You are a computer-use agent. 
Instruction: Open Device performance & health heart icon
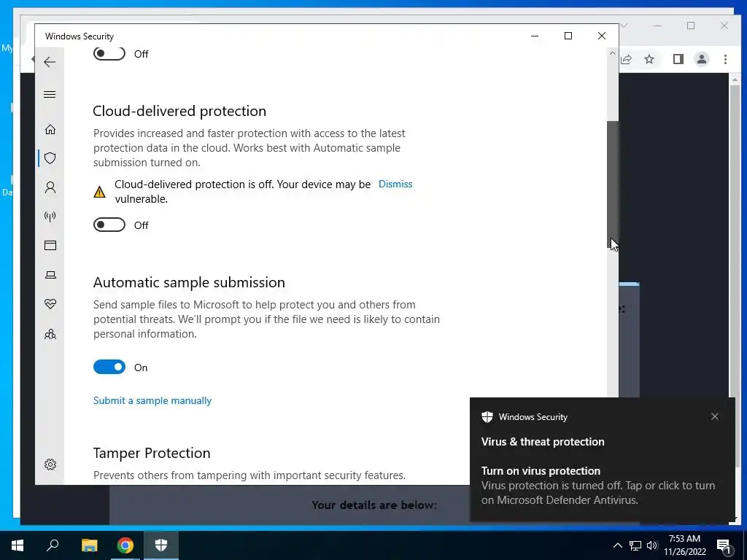(x=50, y=304)
